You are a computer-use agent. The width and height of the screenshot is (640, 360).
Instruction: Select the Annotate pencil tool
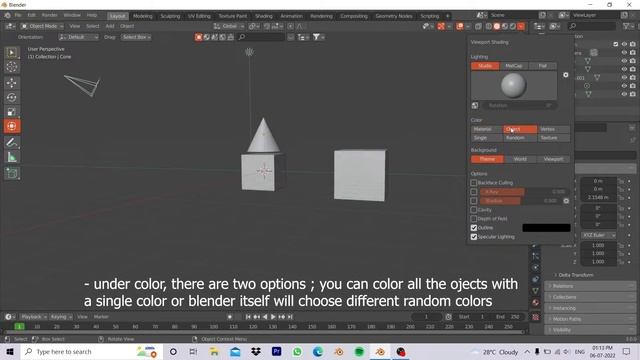(11, 142)
